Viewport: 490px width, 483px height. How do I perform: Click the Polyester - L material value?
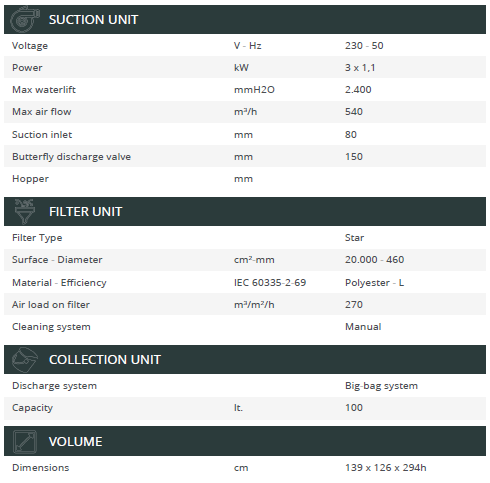tap(374, 283)
